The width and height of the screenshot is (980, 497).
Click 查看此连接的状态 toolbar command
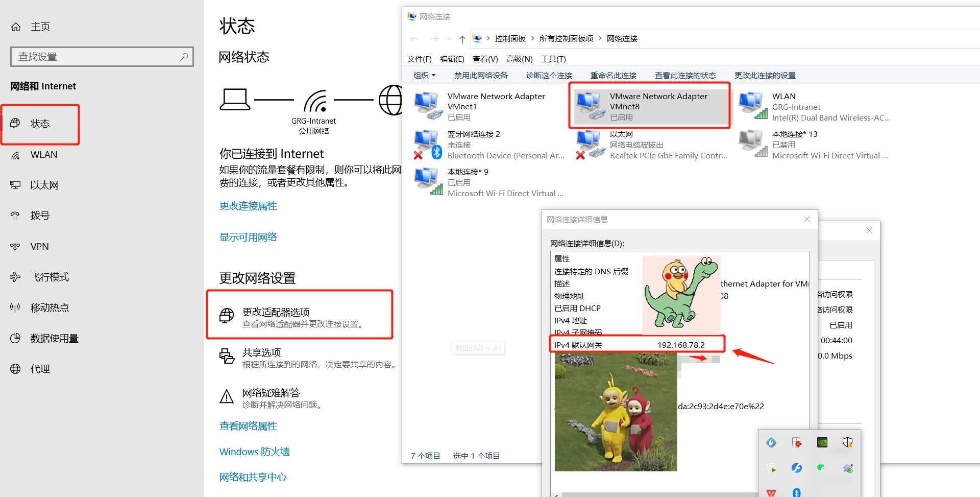[x=685, y=75]
